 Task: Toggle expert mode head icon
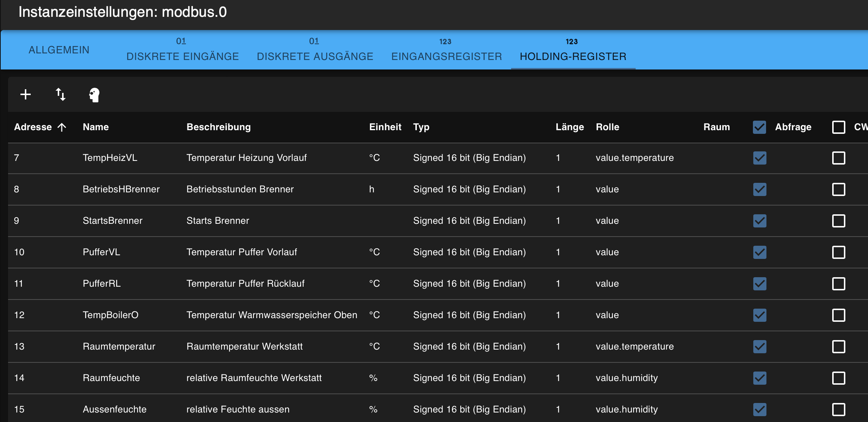click(x=94, y=95)
